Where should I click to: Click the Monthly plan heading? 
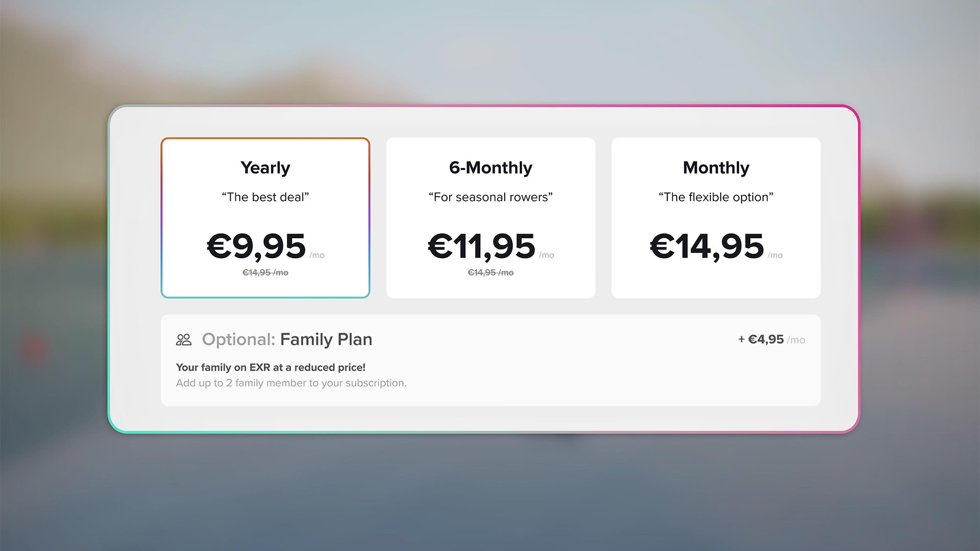coord(716,168)
